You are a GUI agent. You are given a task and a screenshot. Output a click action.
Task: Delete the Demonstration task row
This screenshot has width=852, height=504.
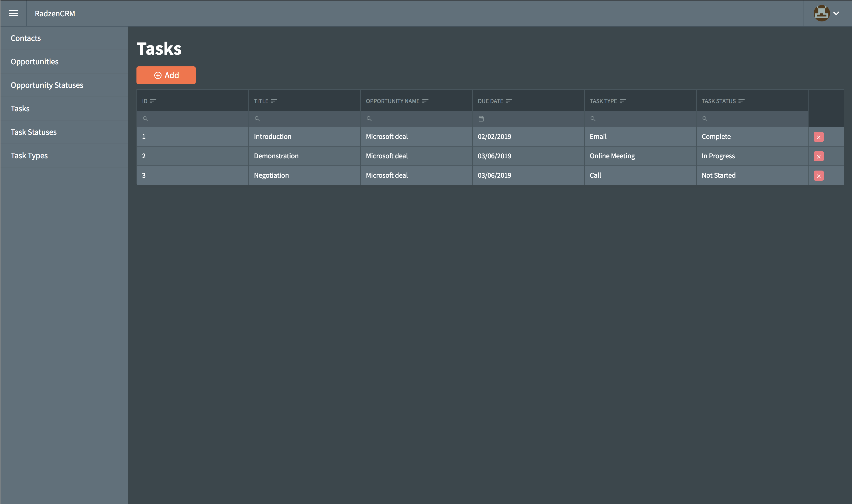point(818,156)
